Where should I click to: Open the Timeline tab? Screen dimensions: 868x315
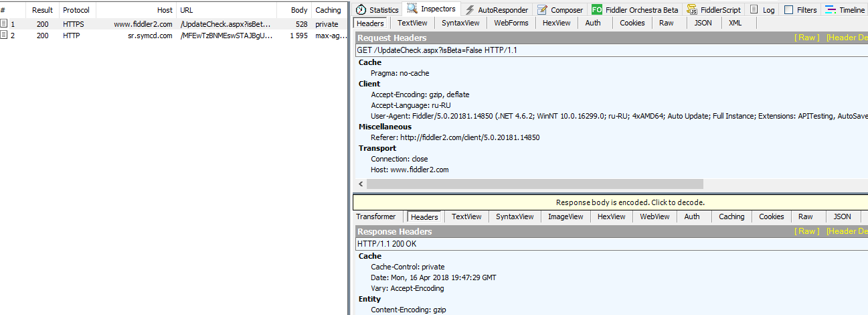(x=845, y=10)
